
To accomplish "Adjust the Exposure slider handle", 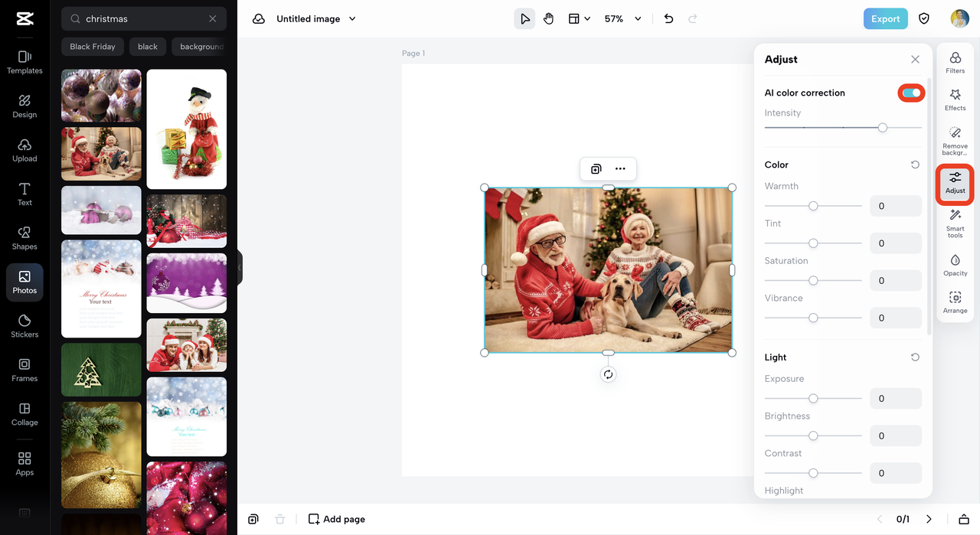I will click(x=813, y=399).
